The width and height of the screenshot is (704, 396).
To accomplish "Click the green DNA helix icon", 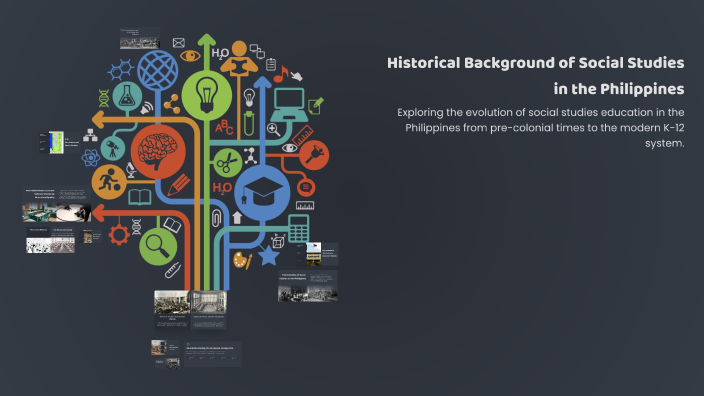I will click(x=104, y=98).
